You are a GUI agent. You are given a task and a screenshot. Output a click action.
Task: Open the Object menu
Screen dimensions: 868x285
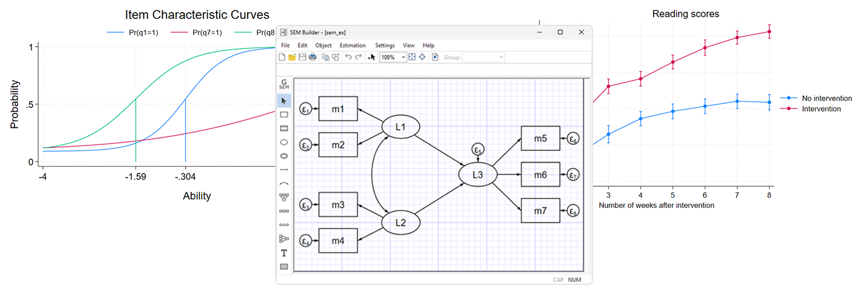(323, 45)
